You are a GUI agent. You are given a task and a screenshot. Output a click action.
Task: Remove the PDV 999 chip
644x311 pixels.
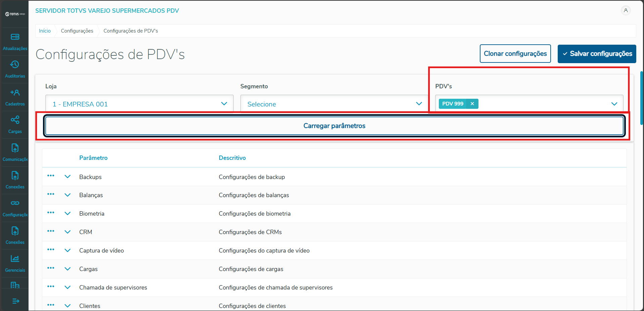472,104
